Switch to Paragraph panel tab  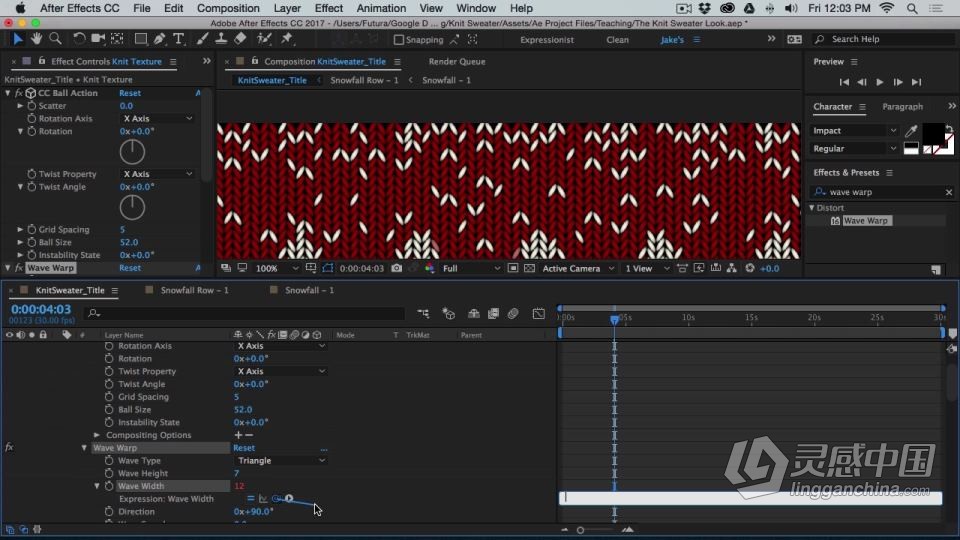tap(902, 107)
